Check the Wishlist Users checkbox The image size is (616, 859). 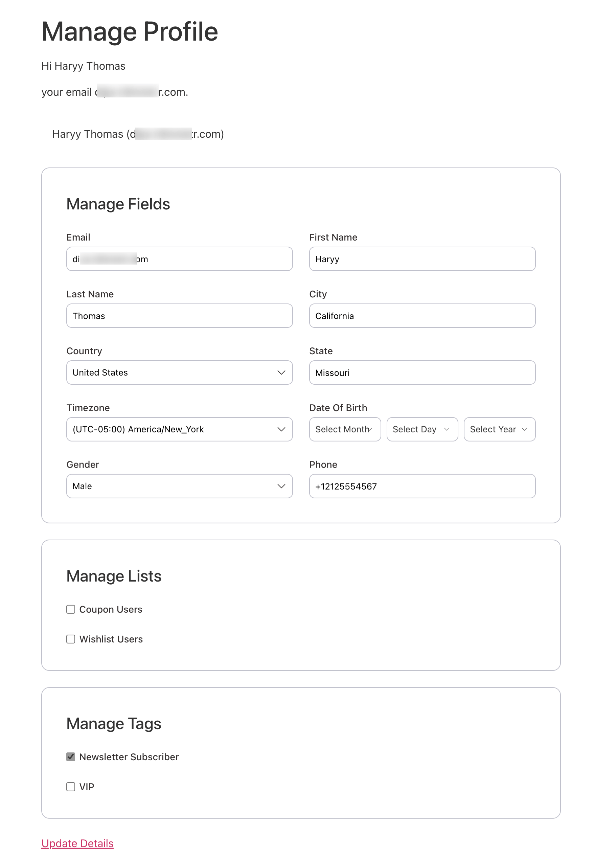(x=70, y=639)
